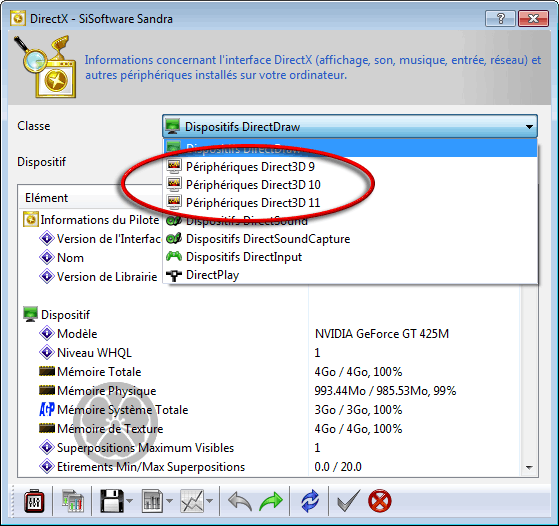Select Périphériques Direct3D 9 option
The height and width of the screenshot is (526, 559).
click(351, 167)
